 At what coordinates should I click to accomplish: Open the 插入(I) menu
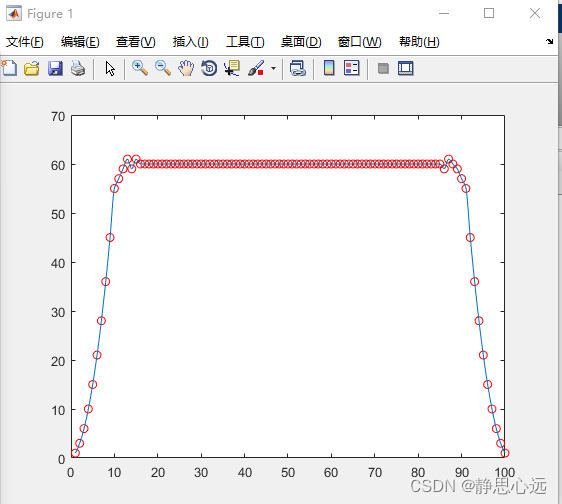(x=190, y=42)
